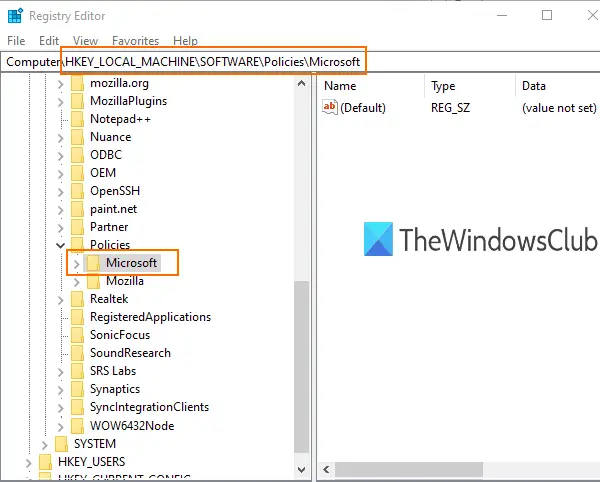Expand the paint.net key
Screen dimensions: 600x482
pyautogui.click(x=60, y=210)
